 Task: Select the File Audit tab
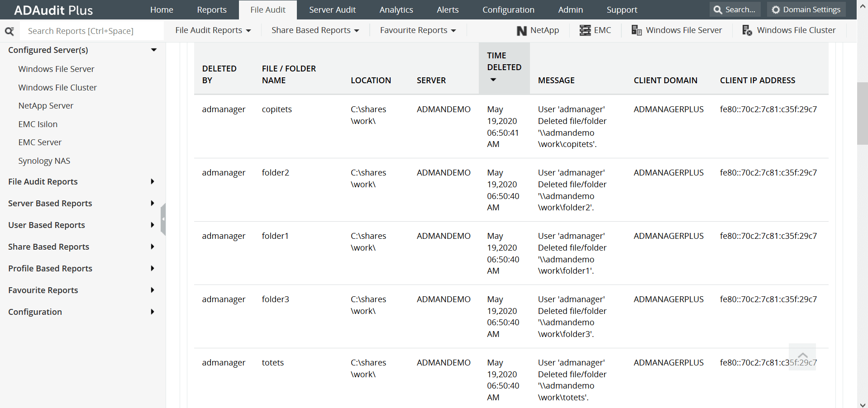(x=268, y=9)
